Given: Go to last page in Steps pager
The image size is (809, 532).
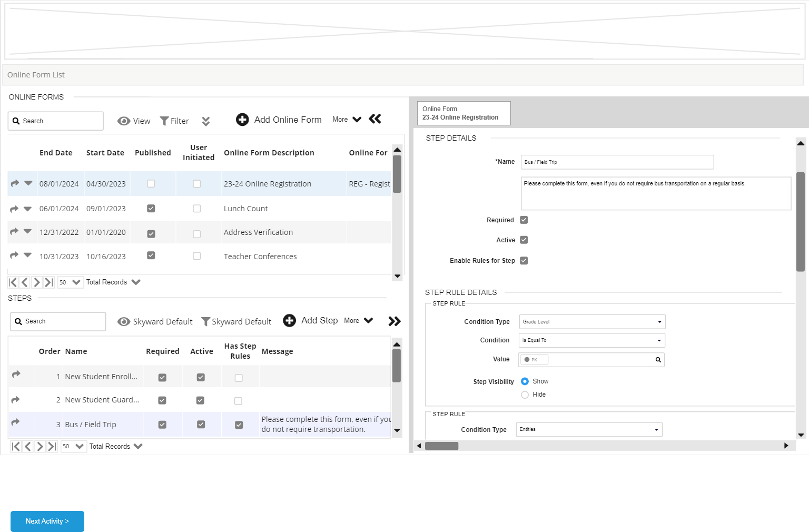Looking at the screenshot, I should (x=52, y=447).
